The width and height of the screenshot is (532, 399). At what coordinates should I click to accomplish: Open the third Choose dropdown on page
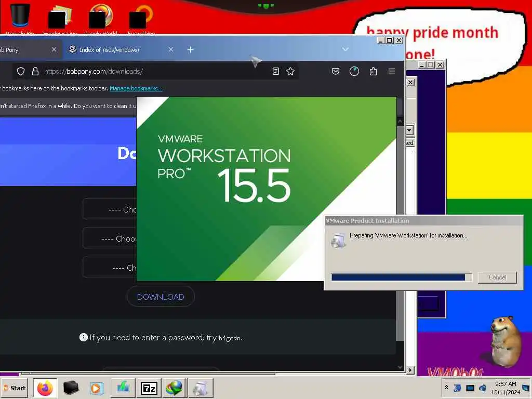pos(110,268)
